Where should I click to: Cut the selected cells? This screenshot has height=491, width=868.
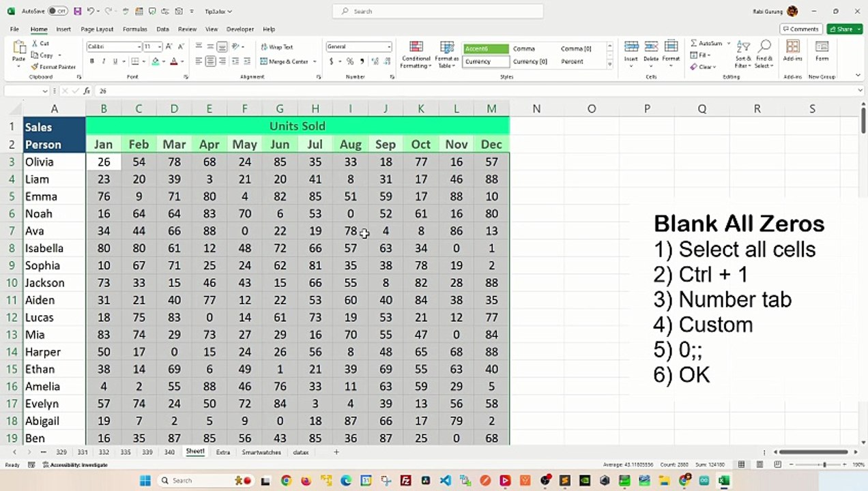point(40,43)
